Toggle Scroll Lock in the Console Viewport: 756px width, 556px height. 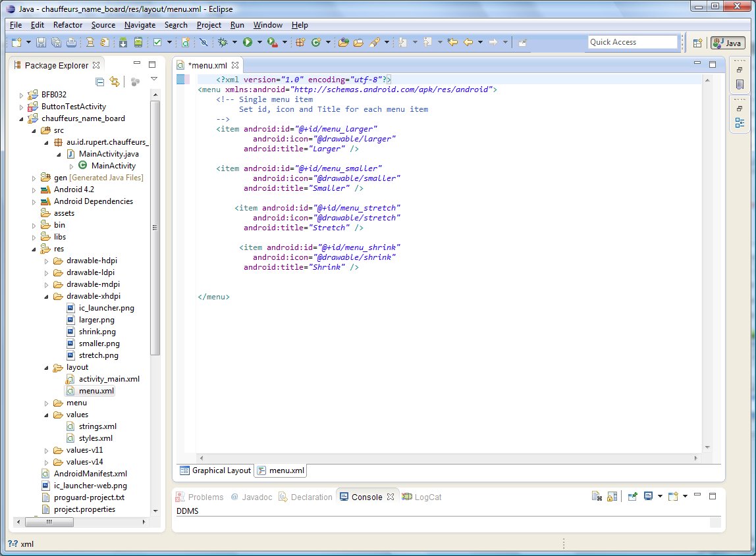tap(612, 496)
